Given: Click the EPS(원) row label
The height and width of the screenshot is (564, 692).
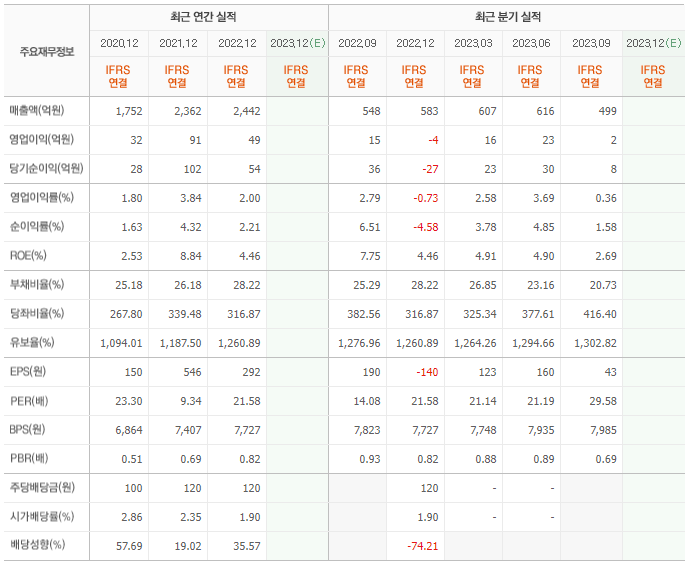Looking at the screenshot, I should click(28, 372).
